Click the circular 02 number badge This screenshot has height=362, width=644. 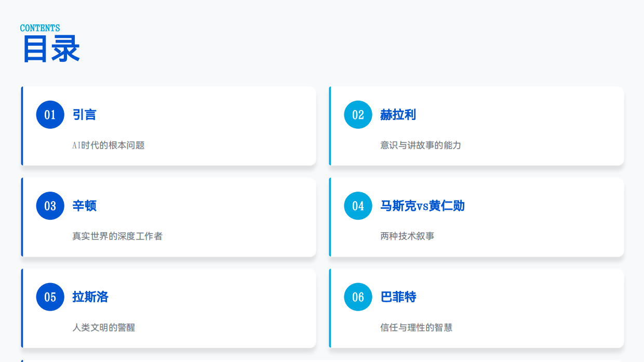tap(358, 115)
